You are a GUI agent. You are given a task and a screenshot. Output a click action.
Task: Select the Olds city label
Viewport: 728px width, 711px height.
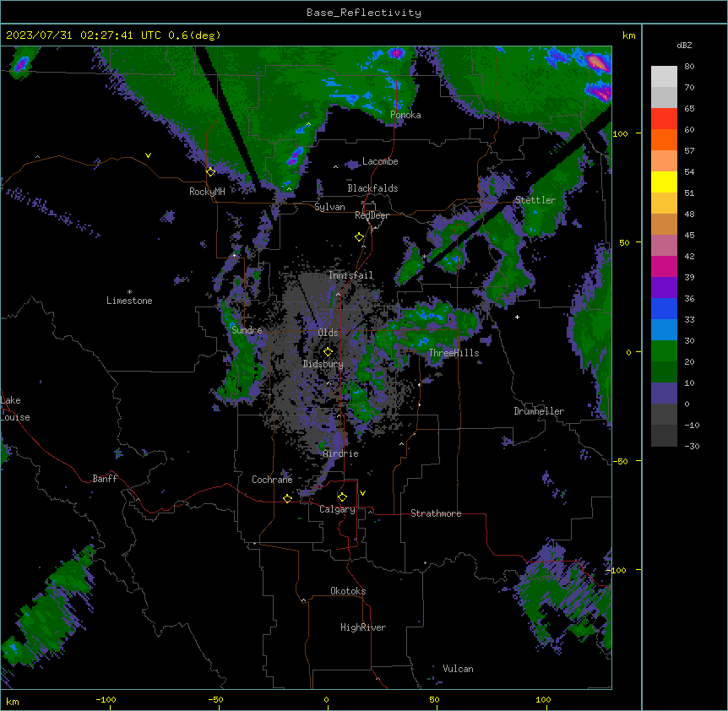[328, 333]
